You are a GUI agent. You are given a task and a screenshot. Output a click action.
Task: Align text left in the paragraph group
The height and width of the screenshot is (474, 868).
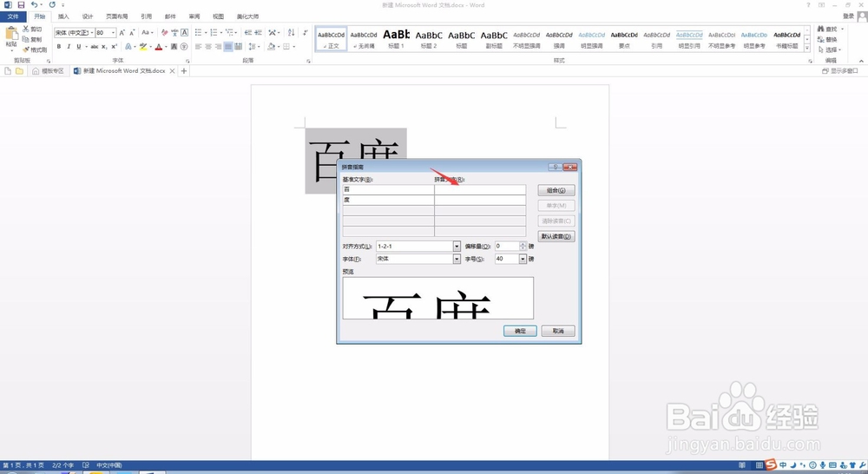point(198,47)
